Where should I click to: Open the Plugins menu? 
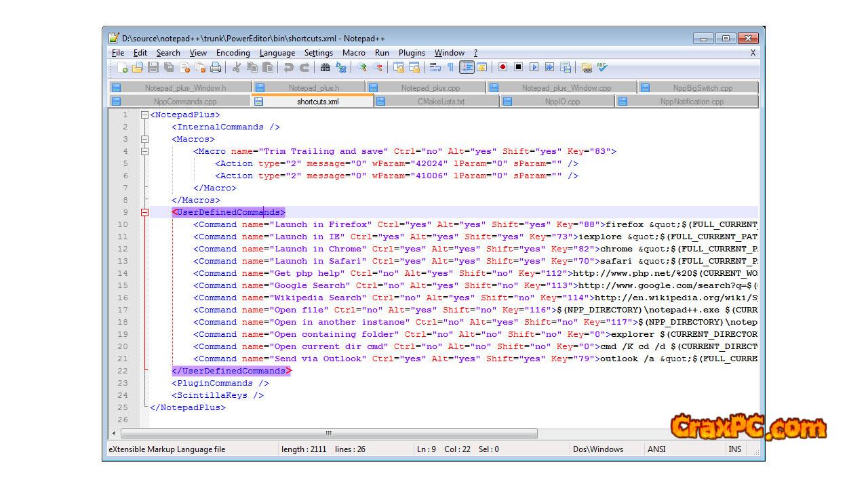click(x=412, y=53)
